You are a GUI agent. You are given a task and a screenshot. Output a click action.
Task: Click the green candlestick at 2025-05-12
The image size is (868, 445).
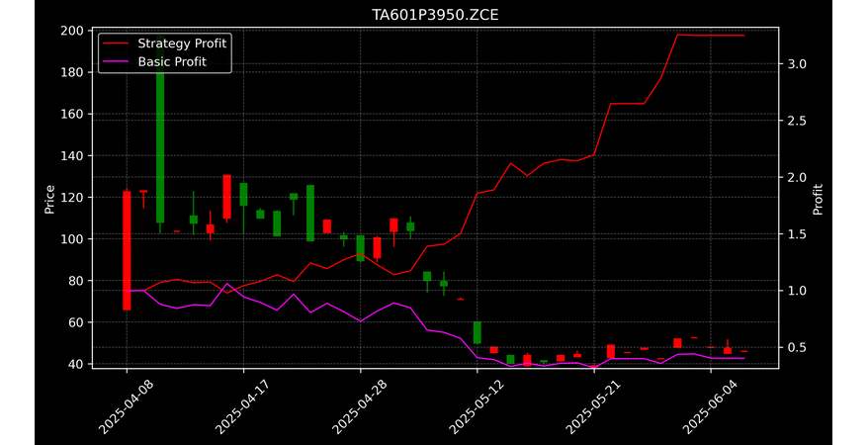tap(477, 332)
